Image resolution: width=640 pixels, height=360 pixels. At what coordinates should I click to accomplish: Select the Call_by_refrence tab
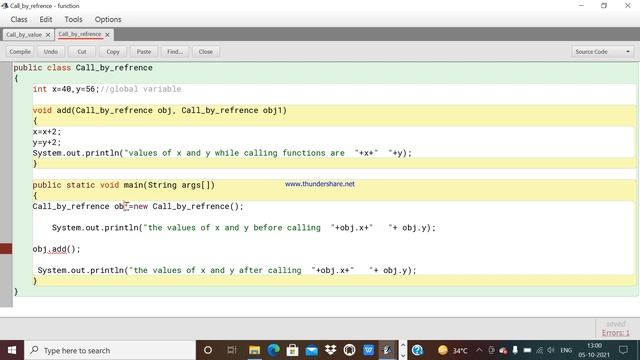tap(80, 34)
